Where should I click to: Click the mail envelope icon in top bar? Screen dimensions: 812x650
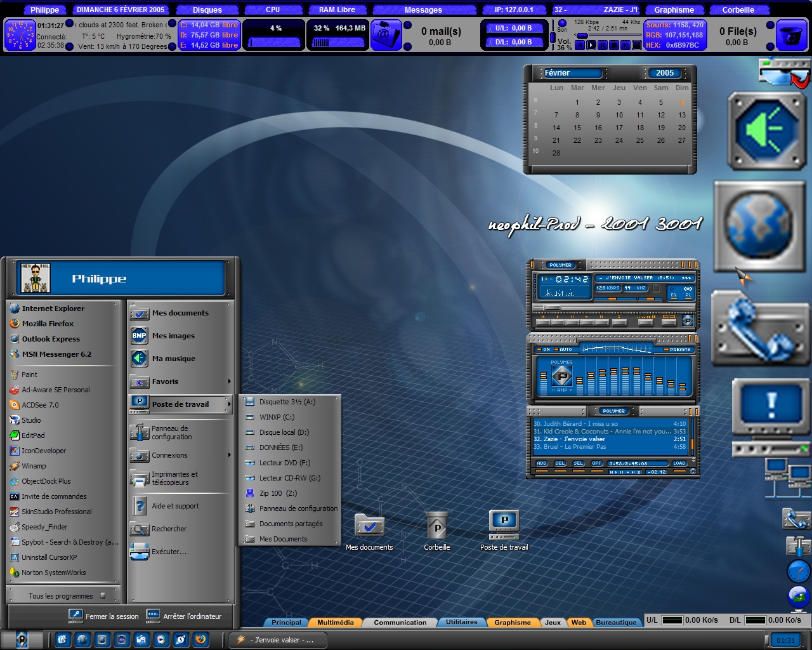click(x=385, y=35)
